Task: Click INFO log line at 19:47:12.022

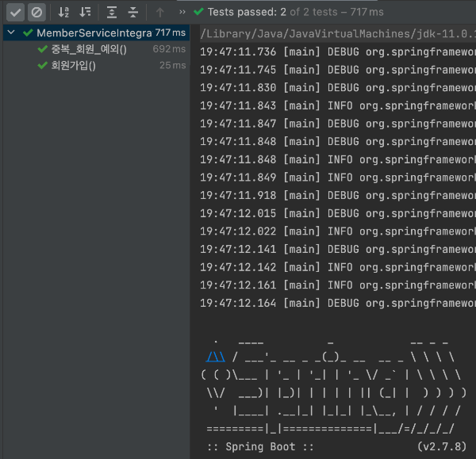Action: pyautogui.click(x=338, y=231)
